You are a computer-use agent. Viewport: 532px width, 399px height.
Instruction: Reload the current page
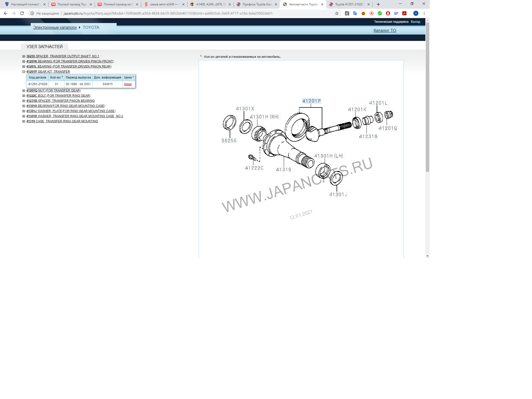(22, 13)
